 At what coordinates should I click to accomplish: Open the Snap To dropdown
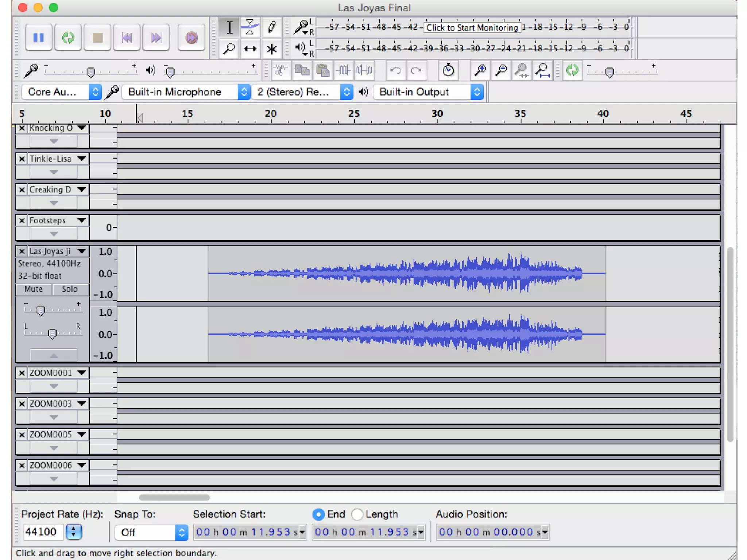coord(151,532)
